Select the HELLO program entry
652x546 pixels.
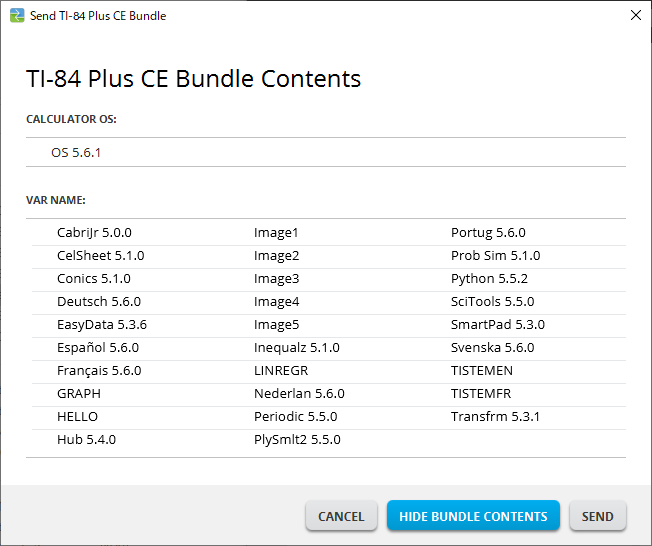coord(77,416)
